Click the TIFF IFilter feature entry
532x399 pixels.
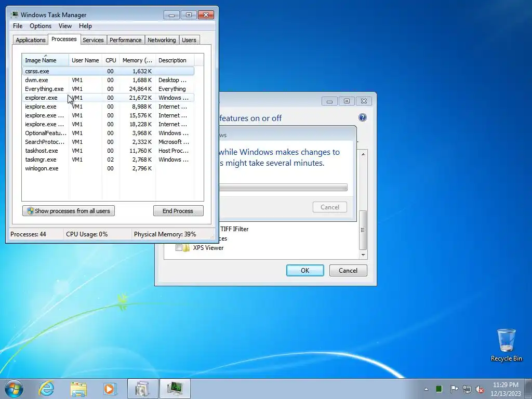(234, 229)
